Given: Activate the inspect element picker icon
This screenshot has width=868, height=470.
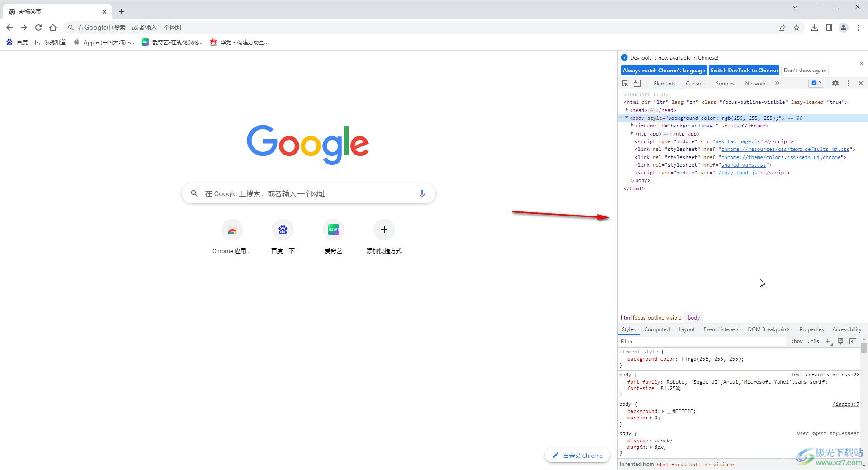Looking at the screenshot, I should click(625, 84).
